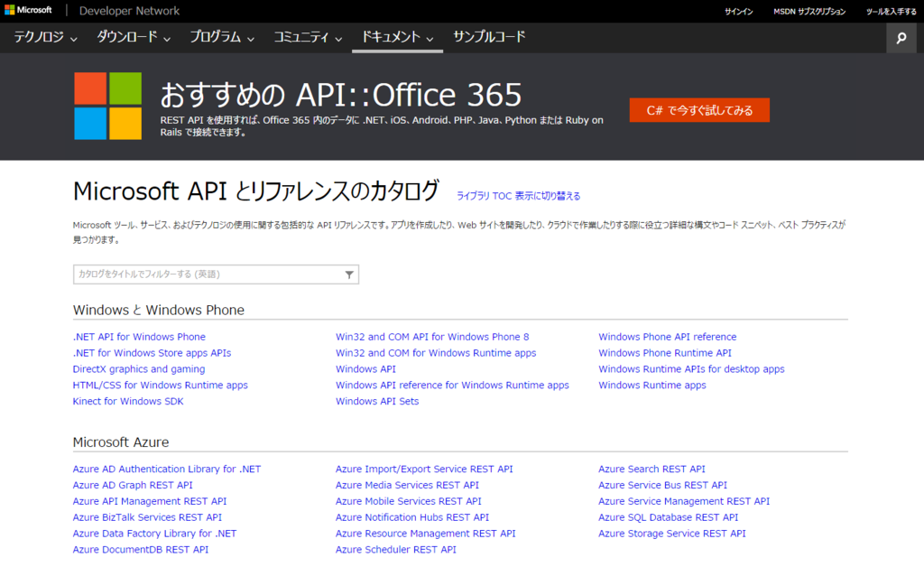Switch to ライブラリ TOC 表示 link
Viewport: 924px width, 567px height.
click(x=519, y=196)
